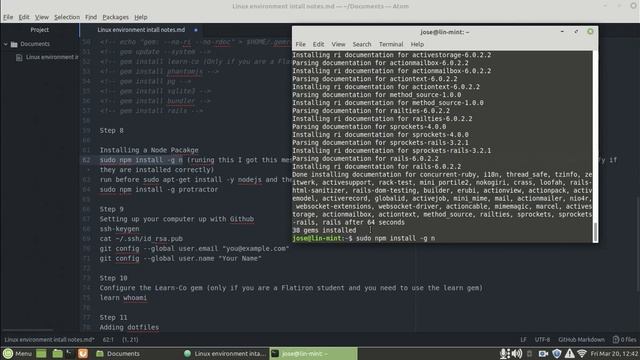Click the terminal window vertical scrollbar
Image resolution: width=640 pixels, height=360 pixels.
[x=595, y=232]
